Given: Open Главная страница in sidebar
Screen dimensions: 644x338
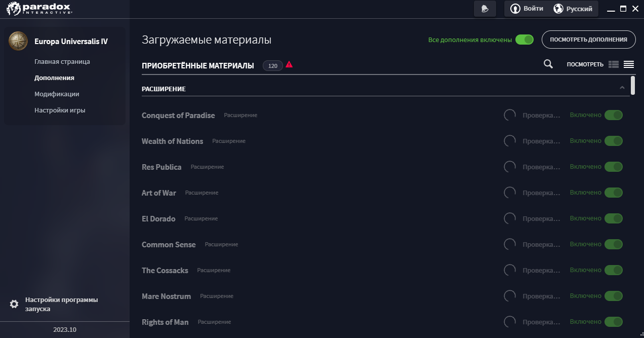Looking at the screenshot, I should (x=62, y=61).
